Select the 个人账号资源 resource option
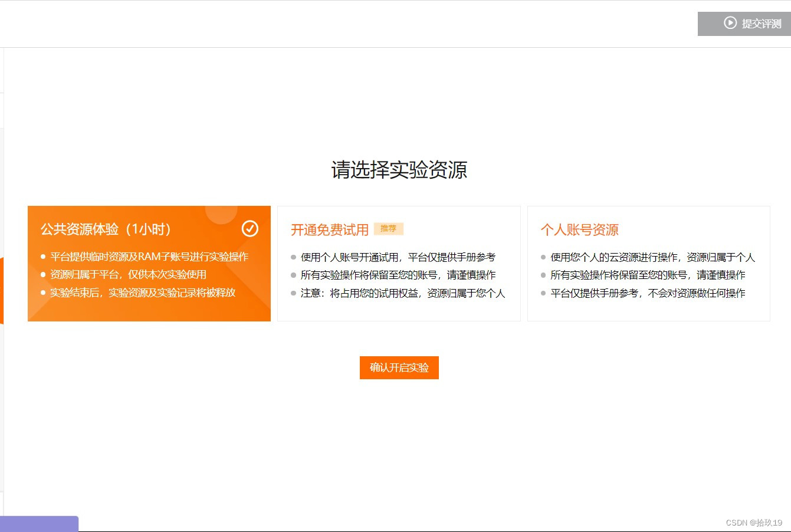Screen dimensions: 791x532 (x=649, y=263)
